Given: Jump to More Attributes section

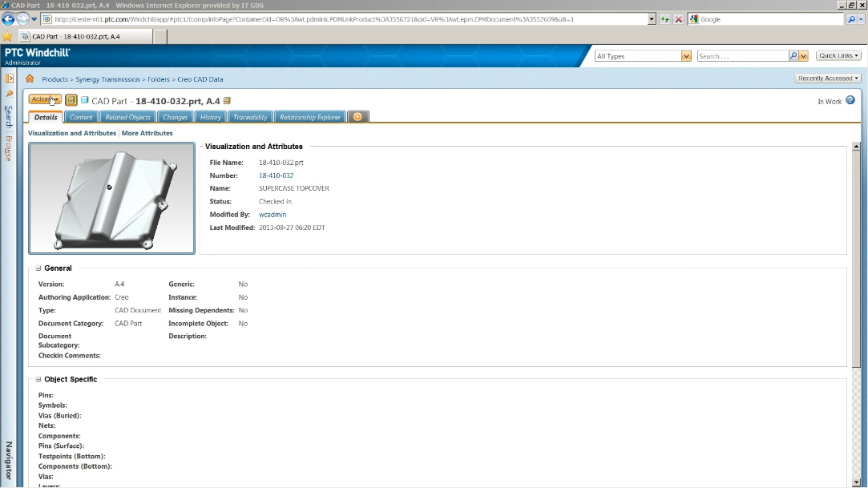Looking at the screenshot, I should [147, 133].
